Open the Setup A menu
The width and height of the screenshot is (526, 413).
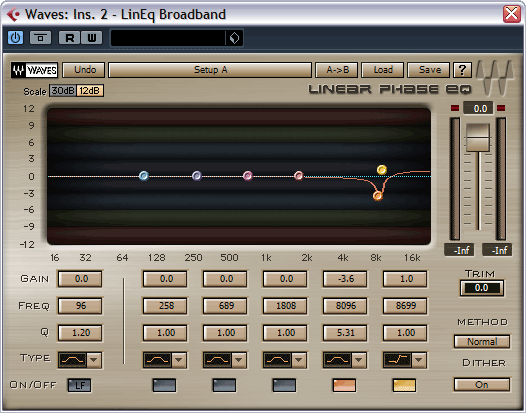pyautogui.click(x=210, y=70)
